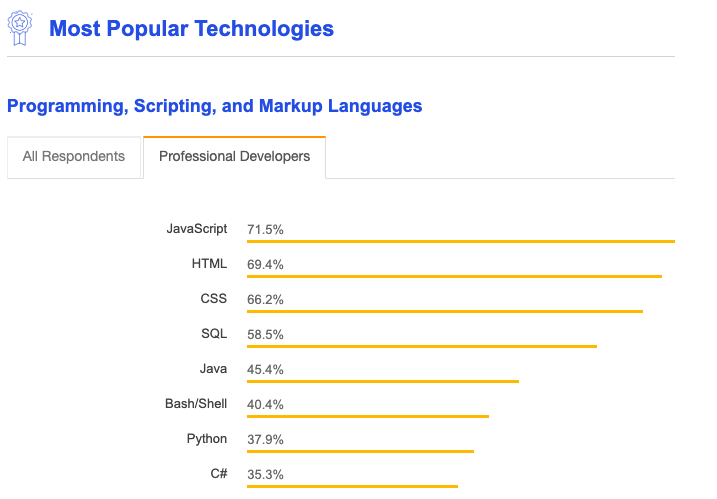
Task: Click the HTML language label
Action: [x=209, y=264]
